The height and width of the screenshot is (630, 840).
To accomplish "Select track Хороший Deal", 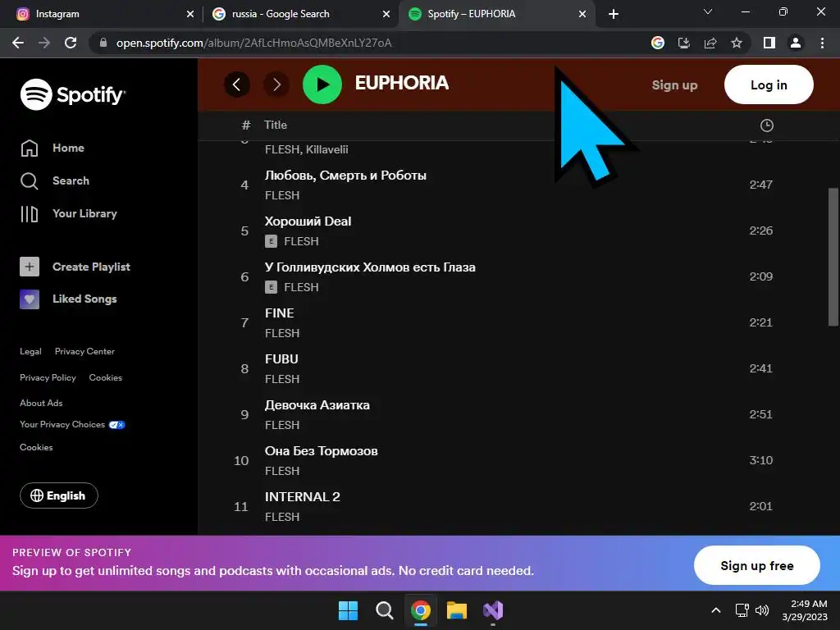I will pos(308,221).
